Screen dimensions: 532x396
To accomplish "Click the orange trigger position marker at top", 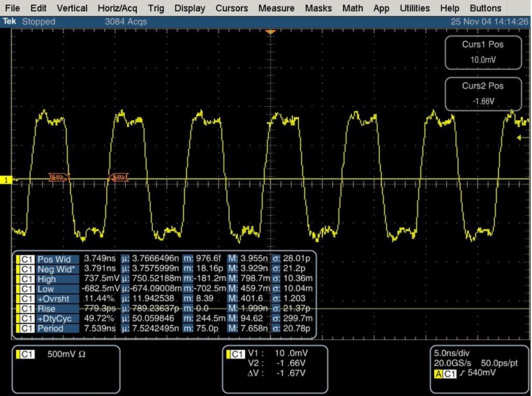I will [x=271, y=32].
